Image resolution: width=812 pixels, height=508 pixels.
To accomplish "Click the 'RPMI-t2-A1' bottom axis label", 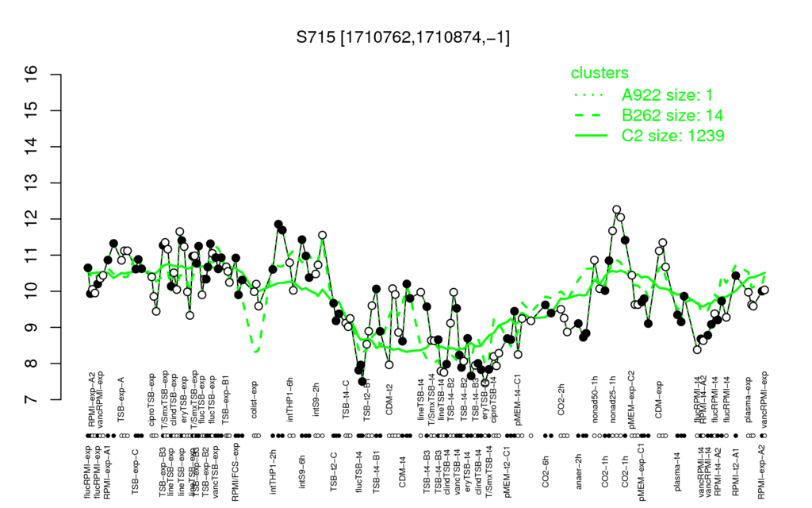I will (x=735, y=471).
